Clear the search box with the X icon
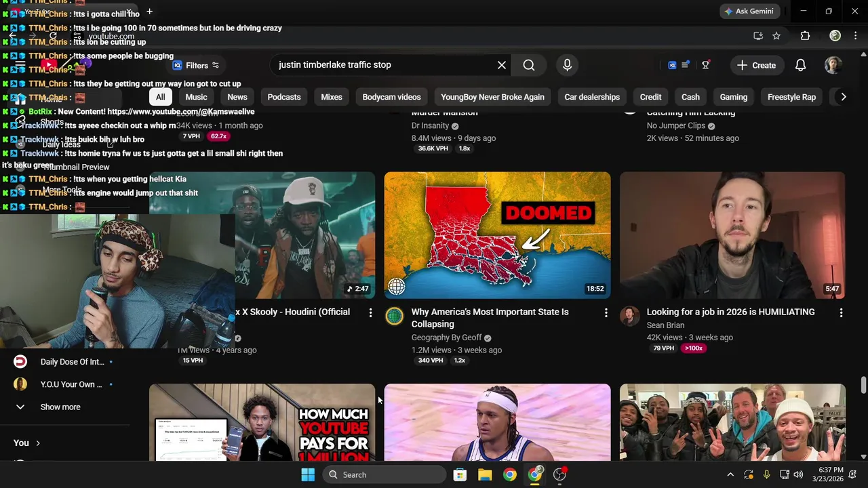The image size is (868, 488). (x=502, y=65)
